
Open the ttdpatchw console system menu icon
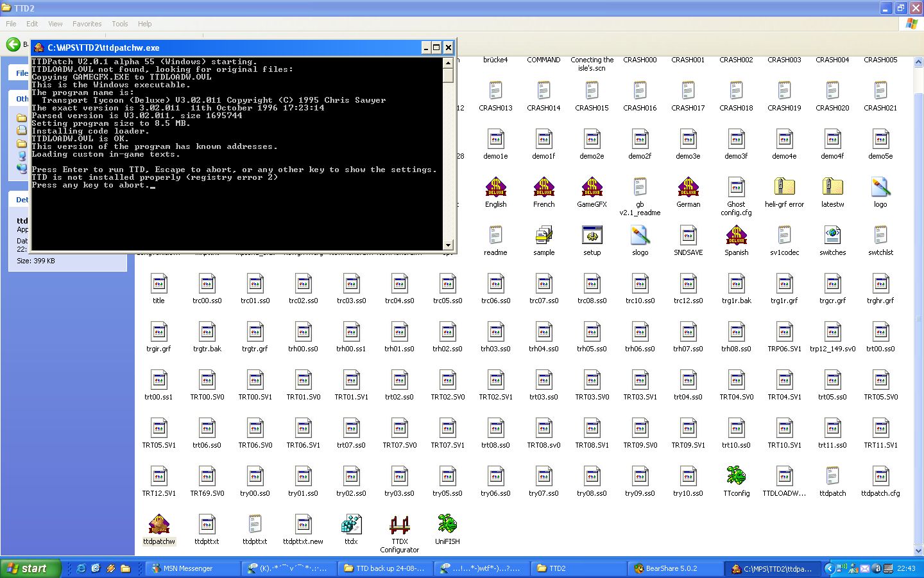coord(38,48)
